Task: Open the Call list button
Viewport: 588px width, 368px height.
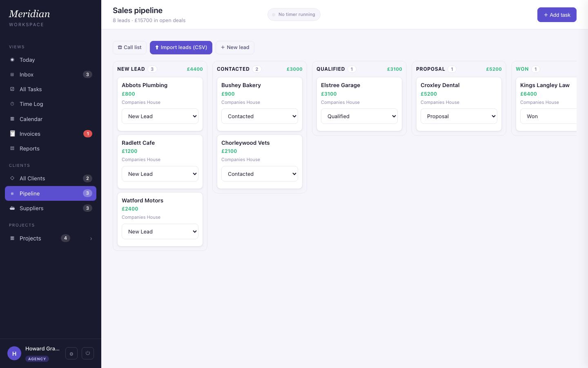Action: coord(129,47)
